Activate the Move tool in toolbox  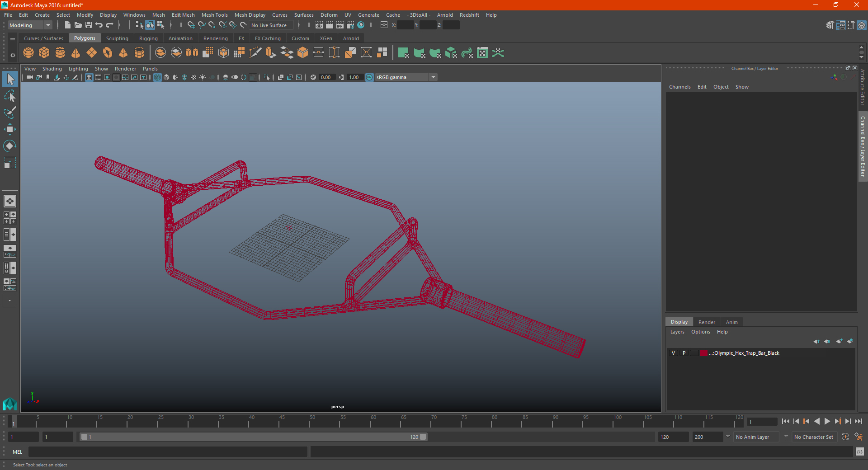(x=9, y=129)
